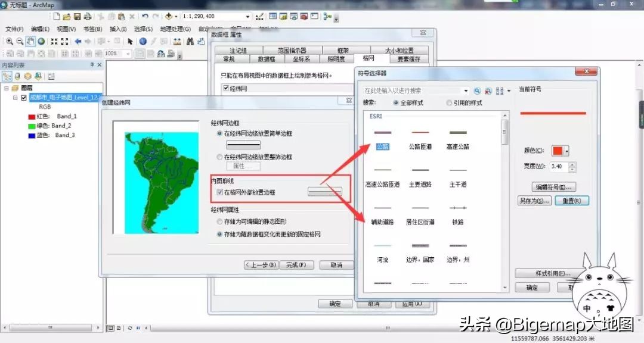
Task: Click the Add Data yellow plus icon
Action: (169, 16)
